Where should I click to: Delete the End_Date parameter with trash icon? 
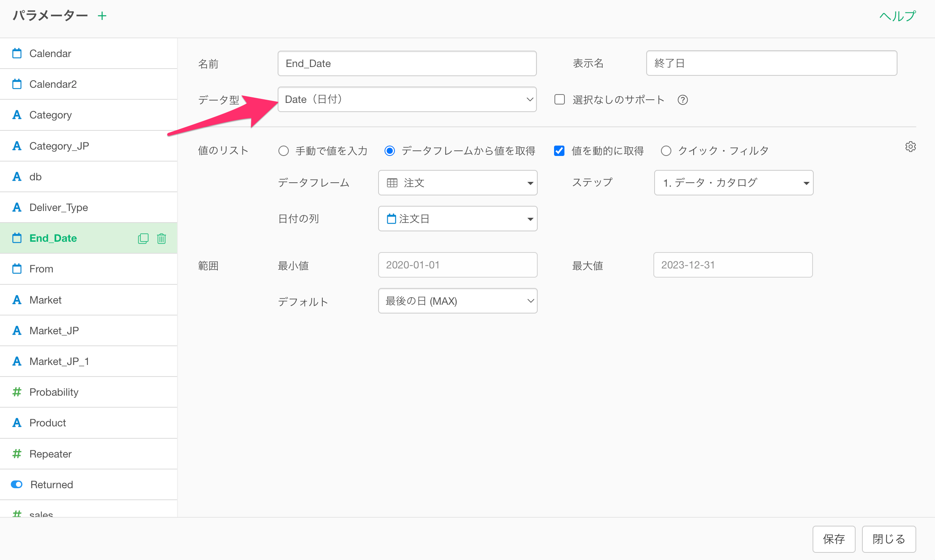[x=162, y=239]
